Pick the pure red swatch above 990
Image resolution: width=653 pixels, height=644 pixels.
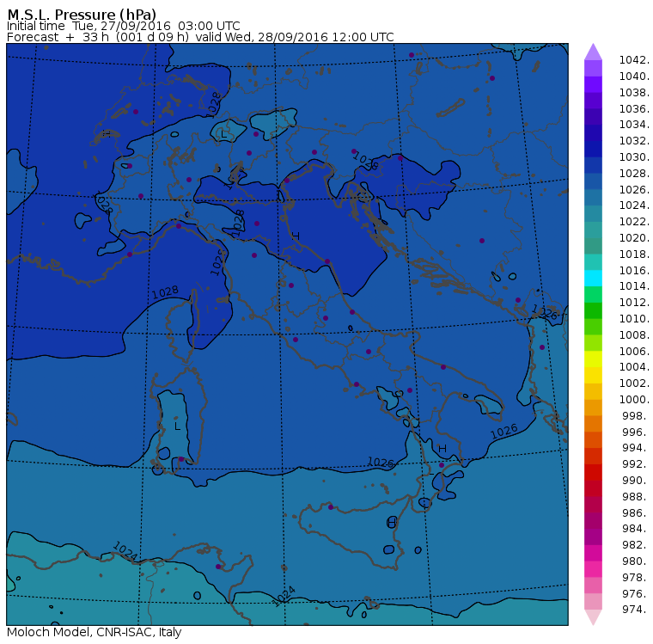click(593, 472)
